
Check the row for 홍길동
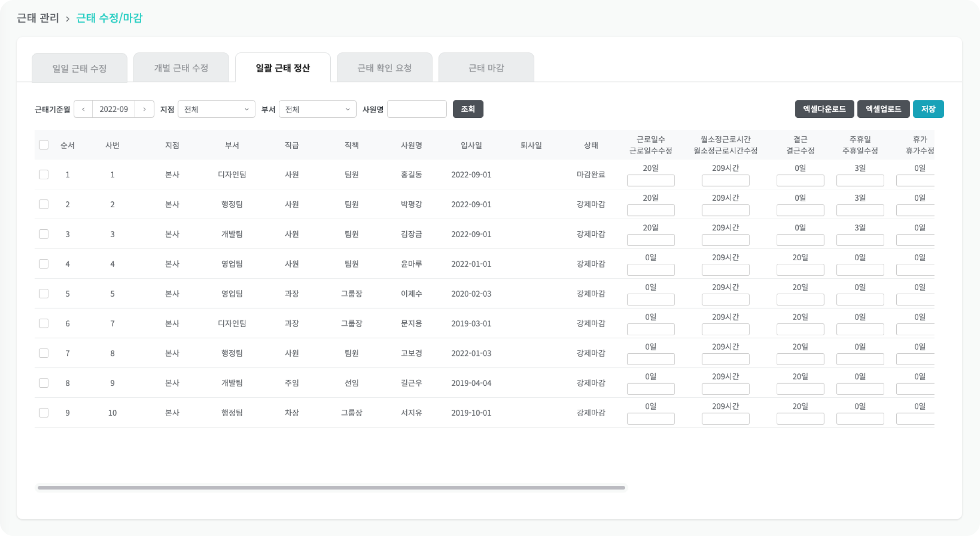click(x=44, y=175)
